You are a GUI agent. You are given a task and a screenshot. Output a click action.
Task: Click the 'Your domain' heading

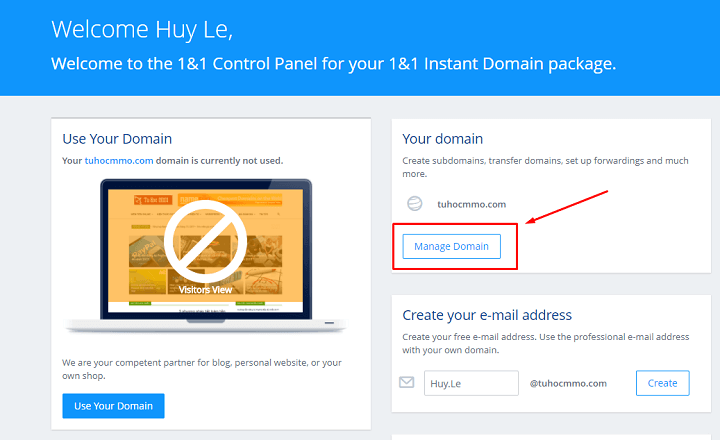pos(443,139)
